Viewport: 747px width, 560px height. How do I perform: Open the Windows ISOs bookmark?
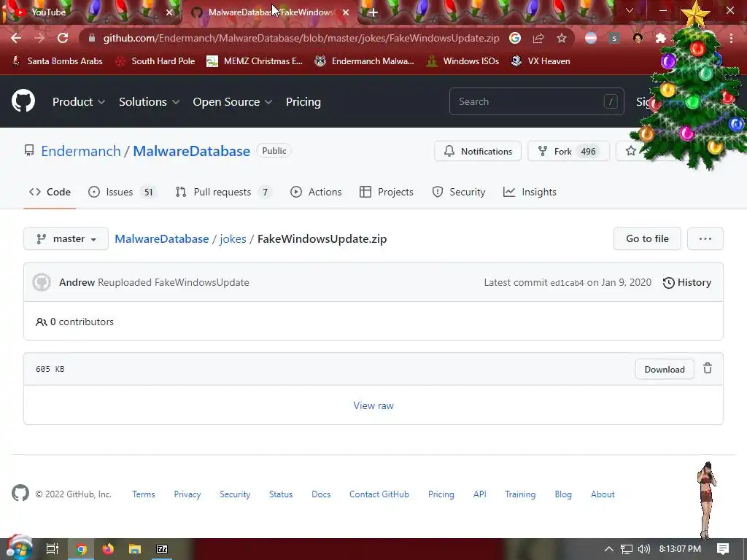coord(462,61)
